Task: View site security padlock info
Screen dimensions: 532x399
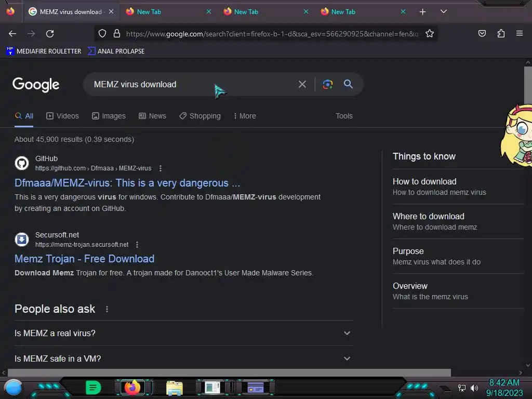Action: pyautogui.click(x=117, y=34)
